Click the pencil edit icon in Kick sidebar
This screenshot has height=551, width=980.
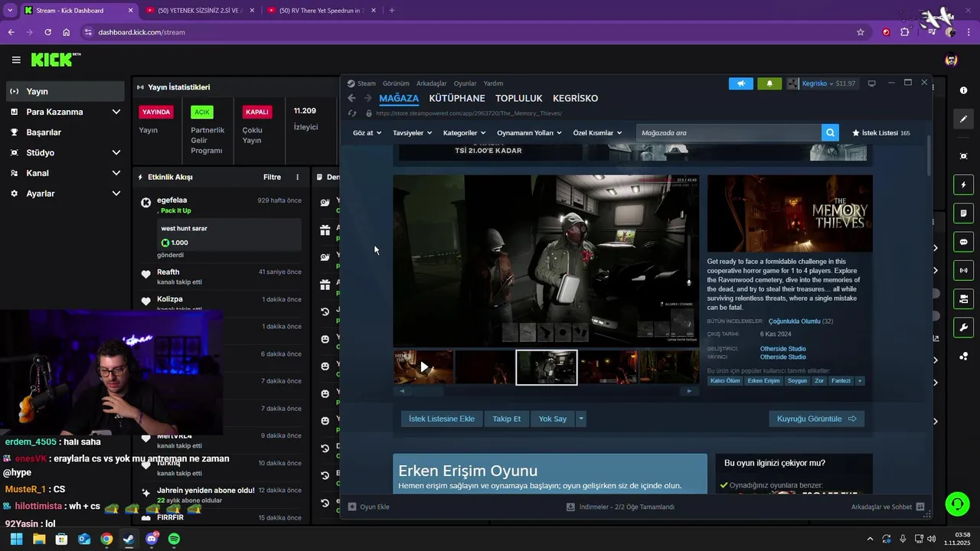click(x=963, y=119)
